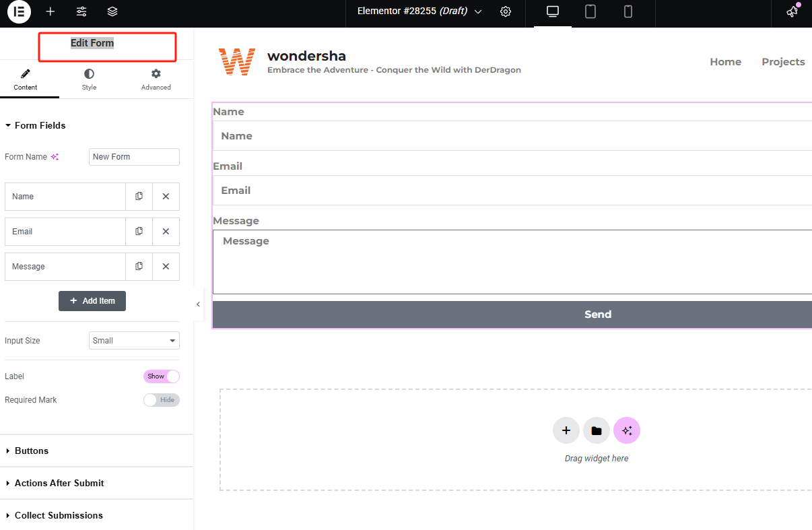This screenshot has width=812, height=530.
Task: Switch to the Advanced tab
Action: pos(156,79)
